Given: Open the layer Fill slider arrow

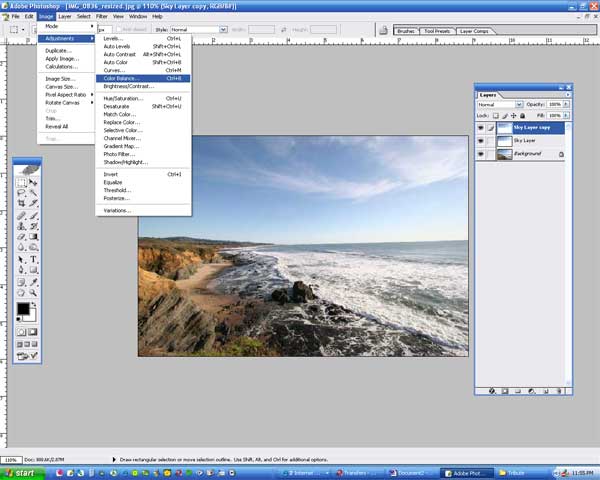Looking at the screenshot, I should coord(566,115).
